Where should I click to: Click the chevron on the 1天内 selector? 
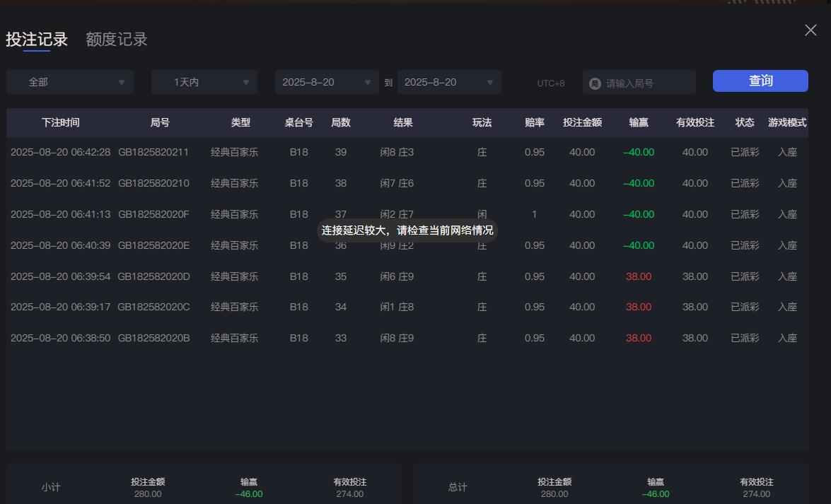click(x=247, y=82)
